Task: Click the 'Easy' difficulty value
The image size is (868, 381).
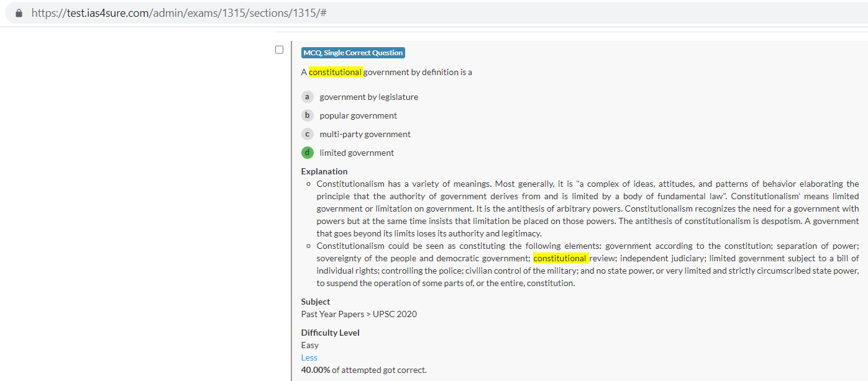Action: coord(309,345)
